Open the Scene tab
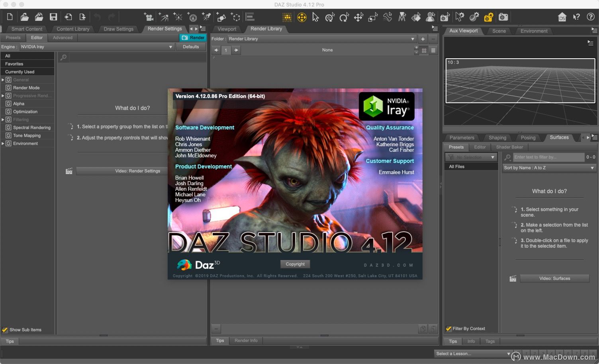Screen dimensions: 599x364 click(499, 31)
